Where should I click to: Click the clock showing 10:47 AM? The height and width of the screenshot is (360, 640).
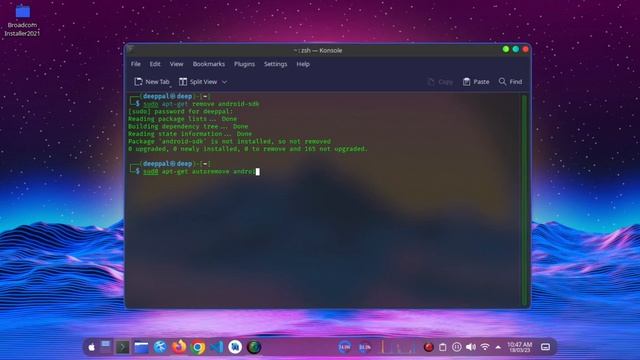(520, 347)
